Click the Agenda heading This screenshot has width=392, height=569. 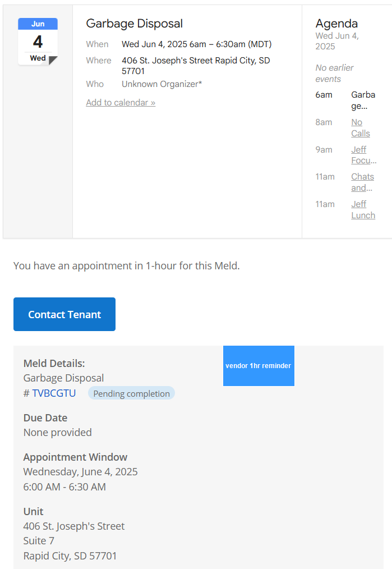coord(336,24)
